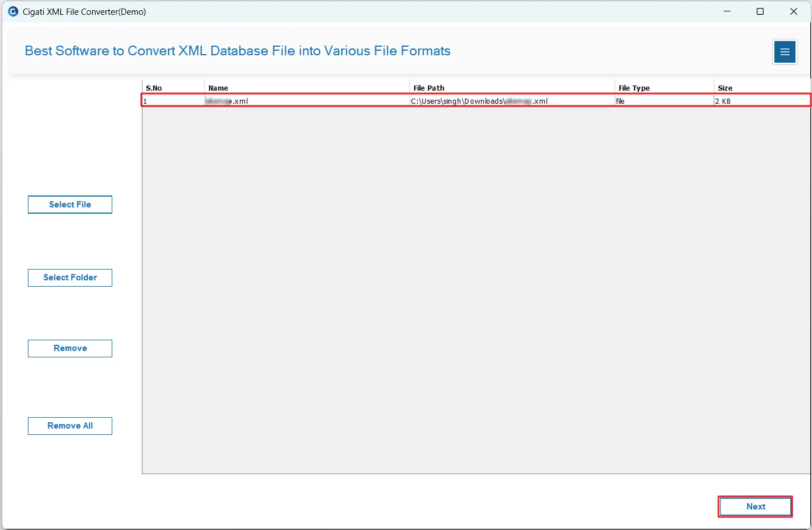Image resolution: width=812 pixels, height=530 pixels.
Task: Click the '2 KB' size cell
Action: click(762, 101)
